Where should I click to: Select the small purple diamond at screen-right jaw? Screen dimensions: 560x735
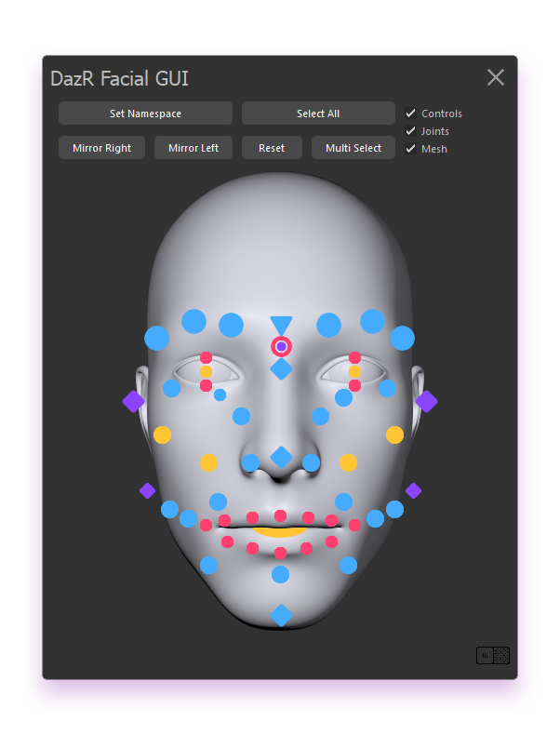pyautogui.click(x=413, y=491)
